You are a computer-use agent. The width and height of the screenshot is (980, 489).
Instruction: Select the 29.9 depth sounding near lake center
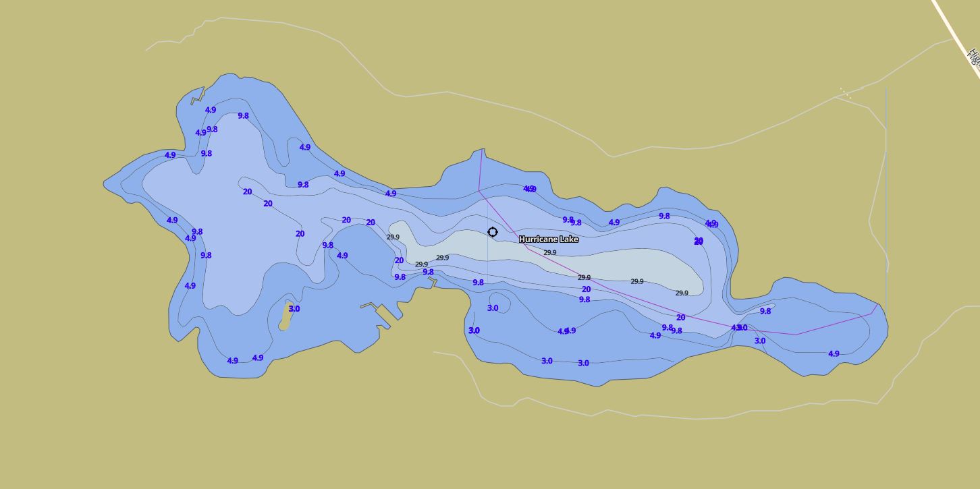tap(551, 252)
